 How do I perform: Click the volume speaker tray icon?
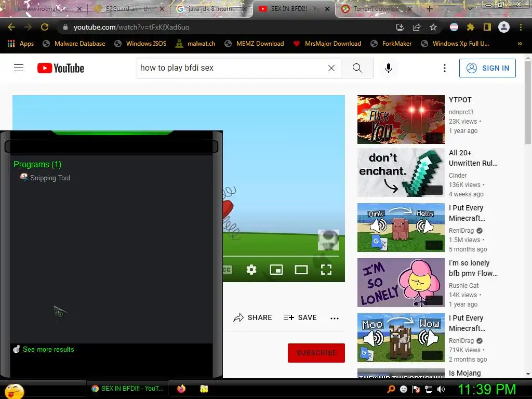[441, 389]
